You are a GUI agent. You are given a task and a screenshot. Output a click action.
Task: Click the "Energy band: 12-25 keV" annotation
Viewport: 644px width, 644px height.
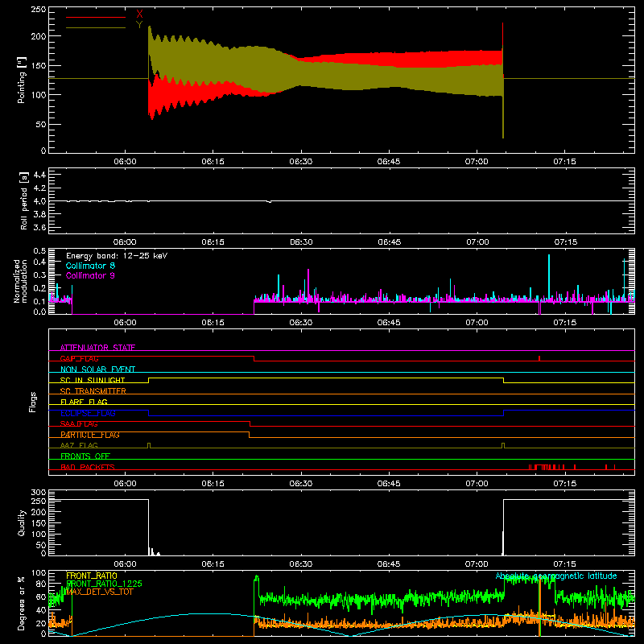pyautogui.click(x=117, y=256)
